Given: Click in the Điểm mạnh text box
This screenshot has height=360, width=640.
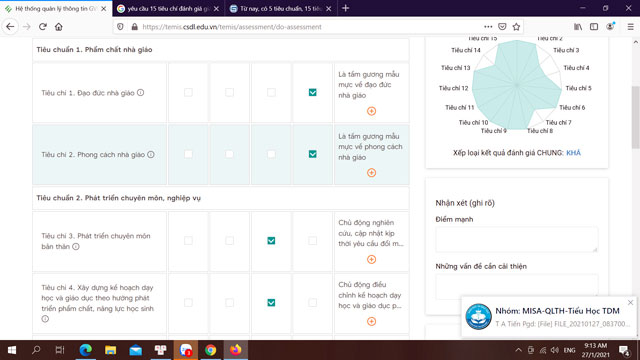Looking at the screenshot, I should point(516,240).
